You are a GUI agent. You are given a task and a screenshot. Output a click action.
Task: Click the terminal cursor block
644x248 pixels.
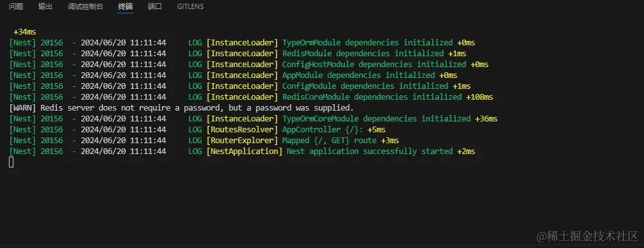coord(11,162)
